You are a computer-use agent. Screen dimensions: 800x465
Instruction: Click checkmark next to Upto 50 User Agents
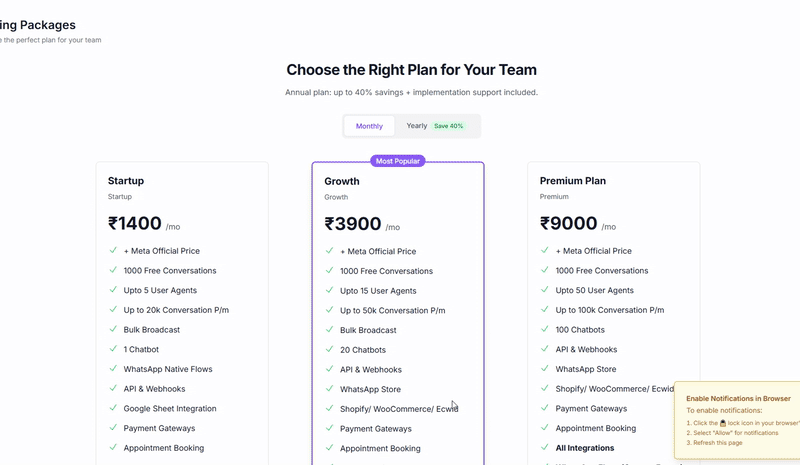[545, 290]
